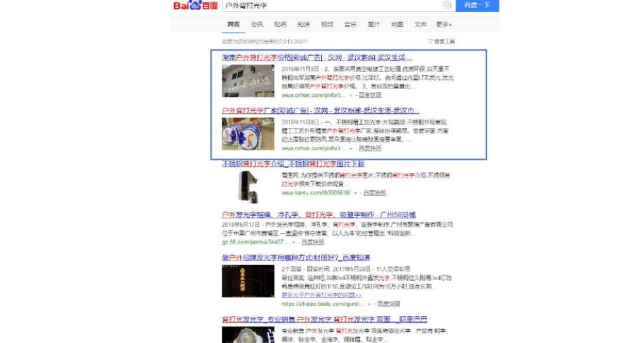
Task: Open the 广州58同城 发光字招牌 result link
Action: pos(319,215)
